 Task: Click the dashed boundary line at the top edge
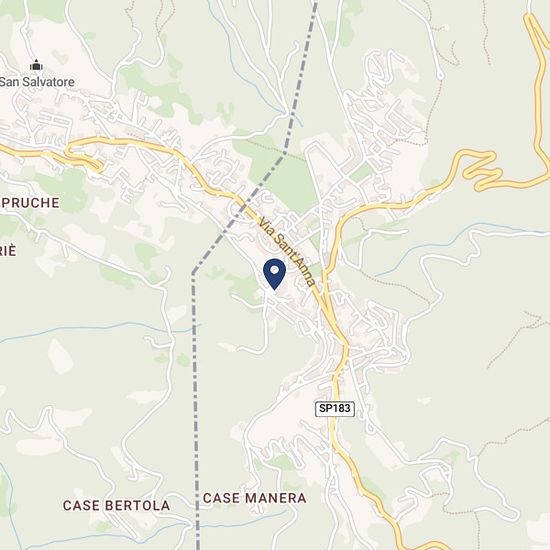pyautogui.click(x=315, y=5)
